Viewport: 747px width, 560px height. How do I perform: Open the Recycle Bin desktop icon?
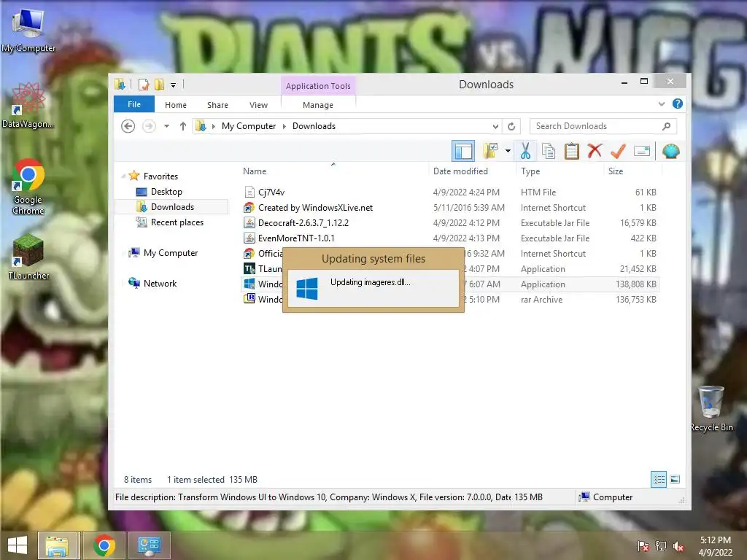(711, 408)
